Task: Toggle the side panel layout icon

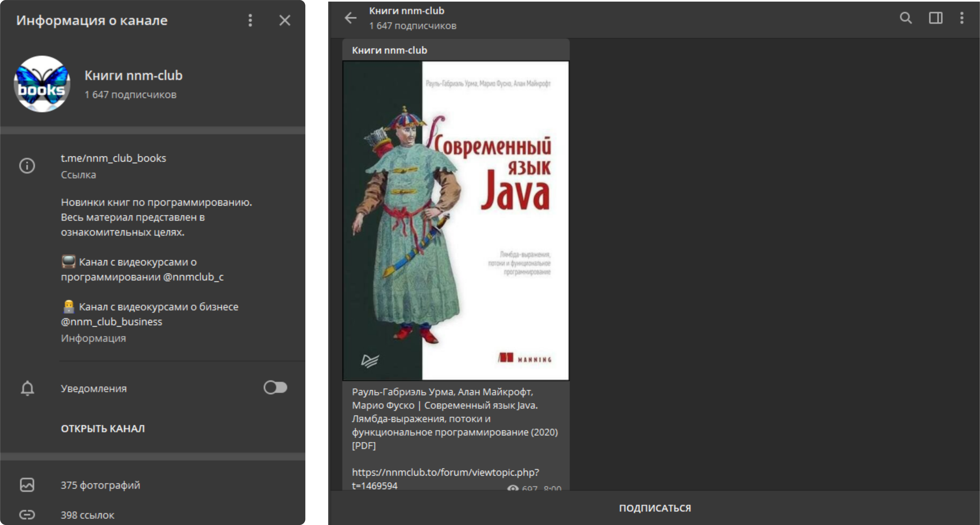Action: (x=935, y=18)
